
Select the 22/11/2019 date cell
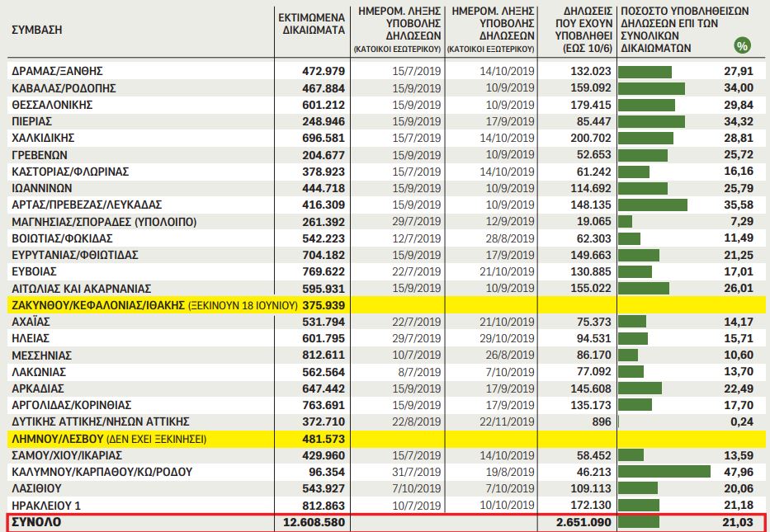(509, 421)
